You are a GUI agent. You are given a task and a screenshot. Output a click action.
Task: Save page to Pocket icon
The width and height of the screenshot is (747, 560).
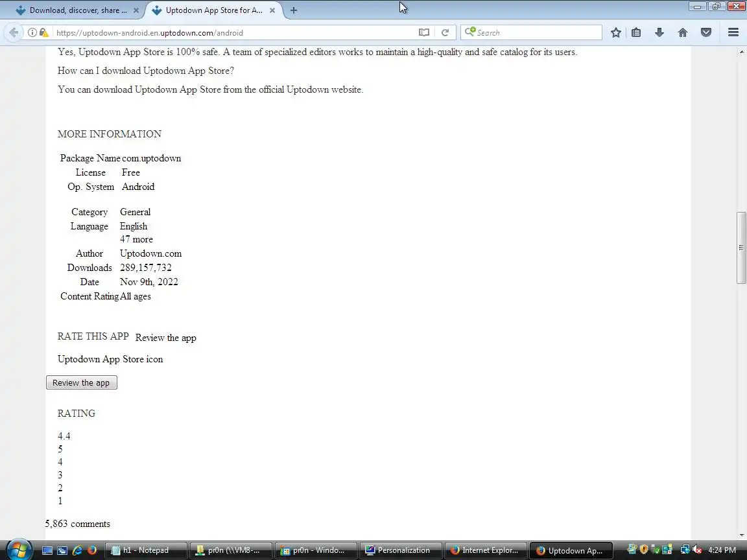coord(706,32)
